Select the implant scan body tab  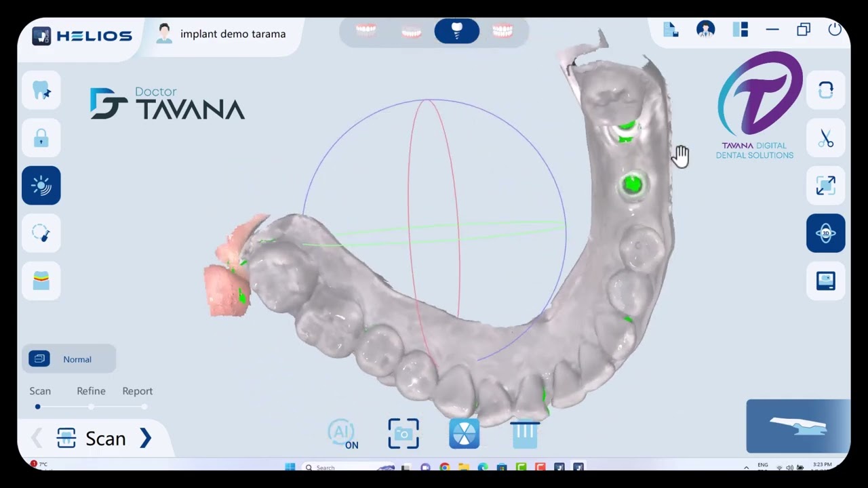coord(457,31)
